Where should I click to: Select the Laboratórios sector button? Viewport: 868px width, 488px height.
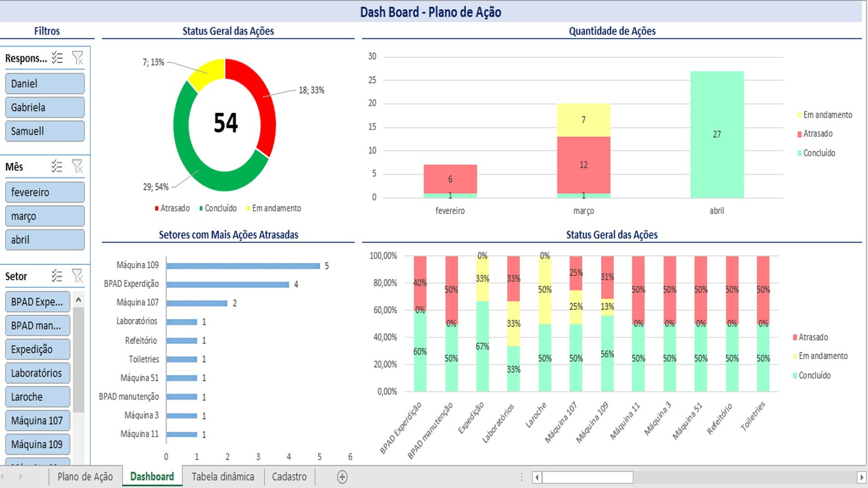click(x=37, y=373)
